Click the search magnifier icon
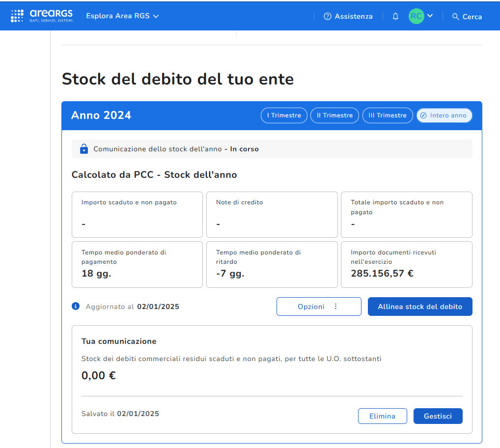This screenshot has width=500, height=448. (x=455, y=17)
